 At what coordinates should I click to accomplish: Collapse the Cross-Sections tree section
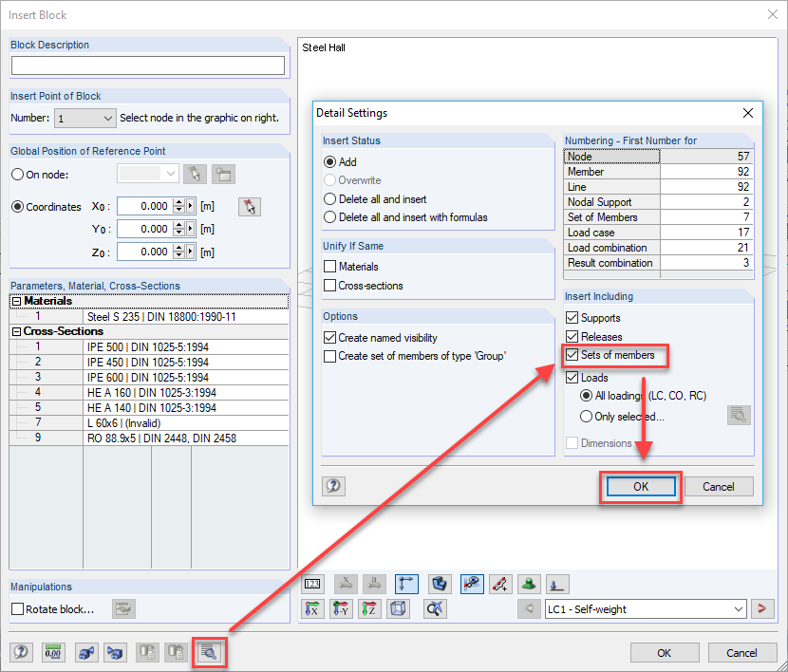16,331
